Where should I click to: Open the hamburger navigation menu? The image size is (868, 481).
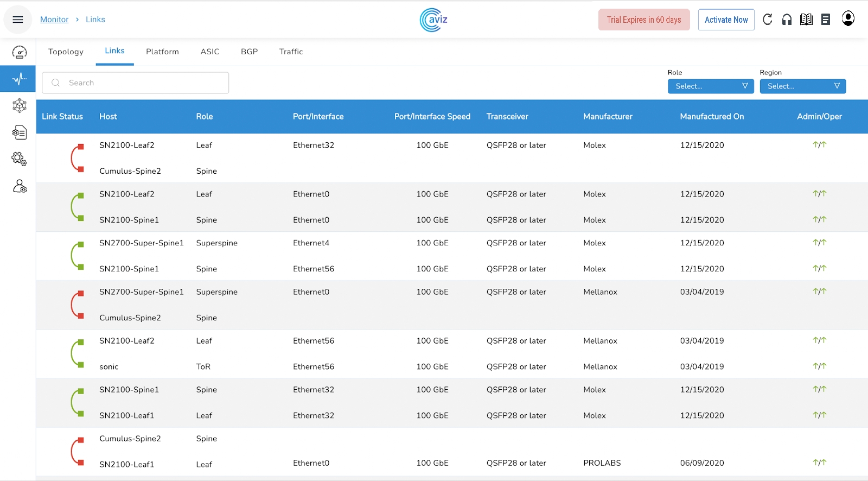tap(17, 20)
